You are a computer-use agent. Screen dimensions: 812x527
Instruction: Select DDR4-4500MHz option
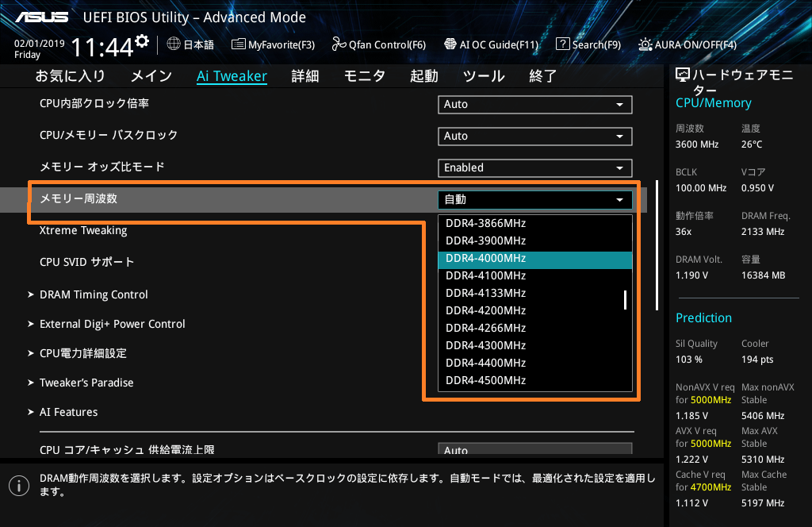coord(535,380)
